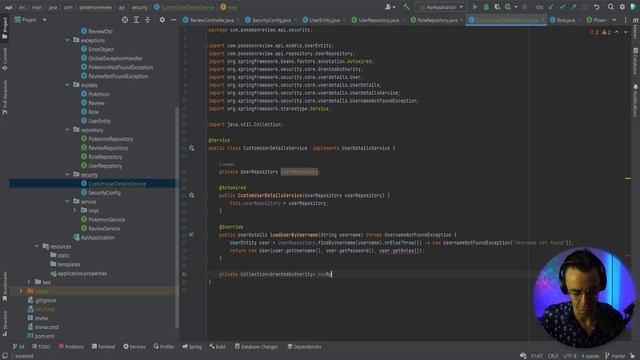Image resolution: width=640 pixels, height=360 pixels.
Task: Click expand all icon in Project panel
Action: point(136,20)
